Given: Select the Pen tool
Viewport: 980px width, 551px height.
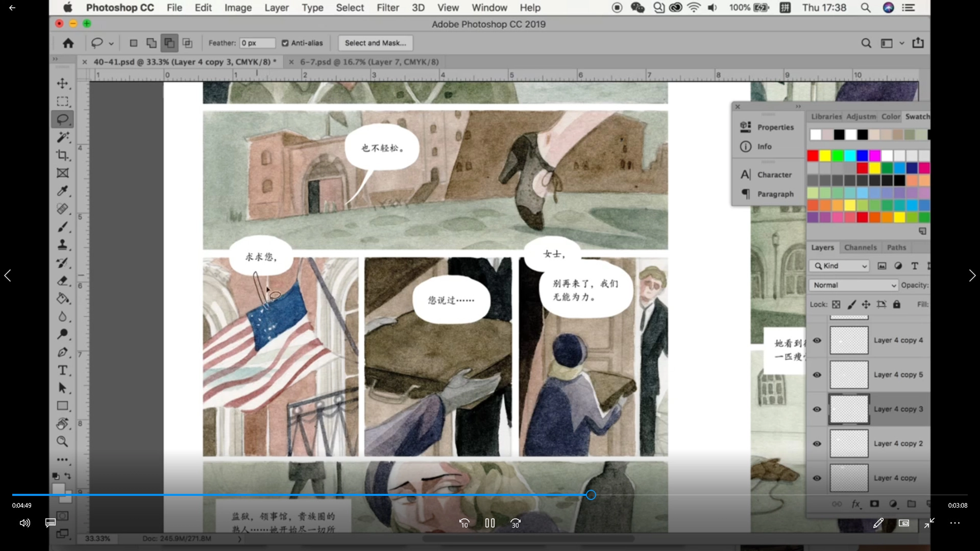Looking at the screenshot, I should [x=62, y=353].
